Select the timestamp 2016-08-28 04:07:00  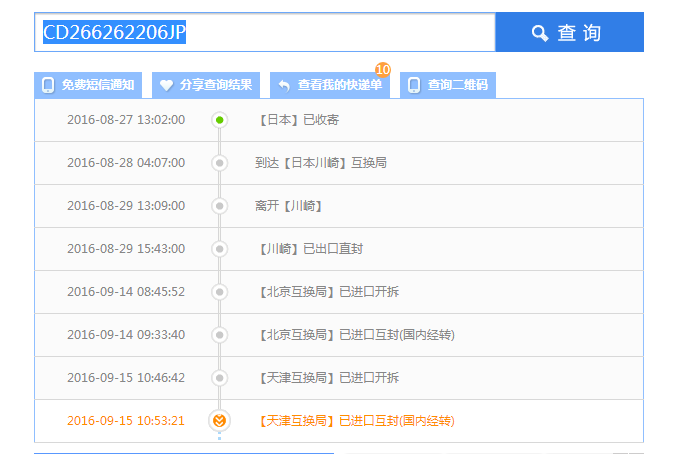tap(126, 163)
